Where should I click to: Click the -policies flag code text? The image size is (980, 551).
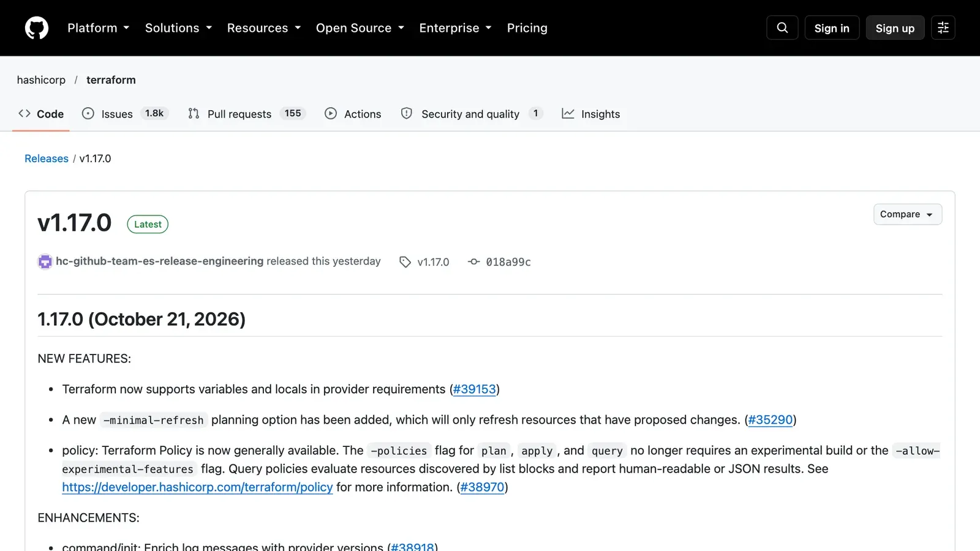399,451
